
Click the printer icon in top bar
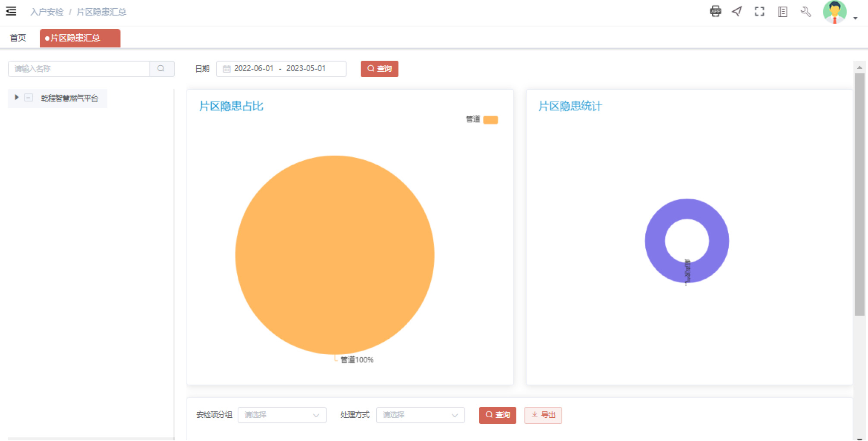click(715, 12)
